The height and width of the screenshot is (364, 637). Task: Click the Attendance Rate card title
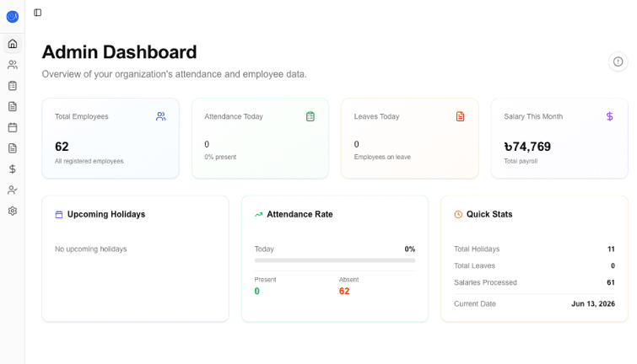coord(300,214)
